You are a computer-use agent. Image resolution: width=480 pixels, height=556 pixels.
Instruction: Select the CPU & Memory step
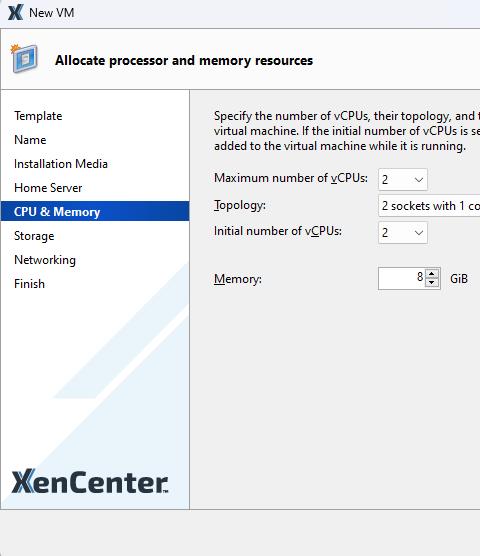(95, 211)
